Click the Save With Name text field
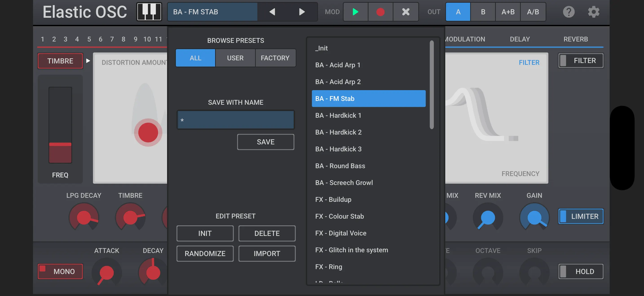This screenshot has height=296, width=644. [x=236, y=120]
